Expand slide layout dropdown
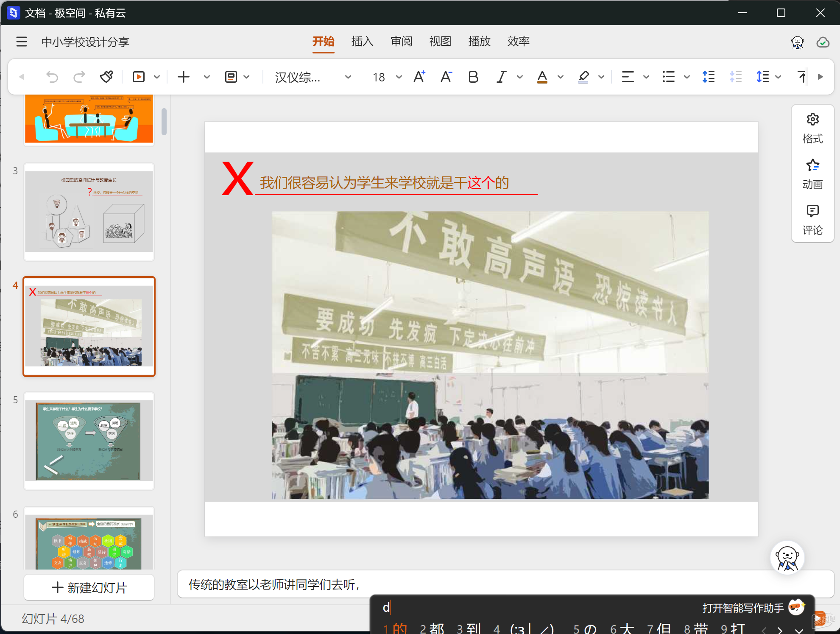840x634 pixels. [x=247, y=77]
